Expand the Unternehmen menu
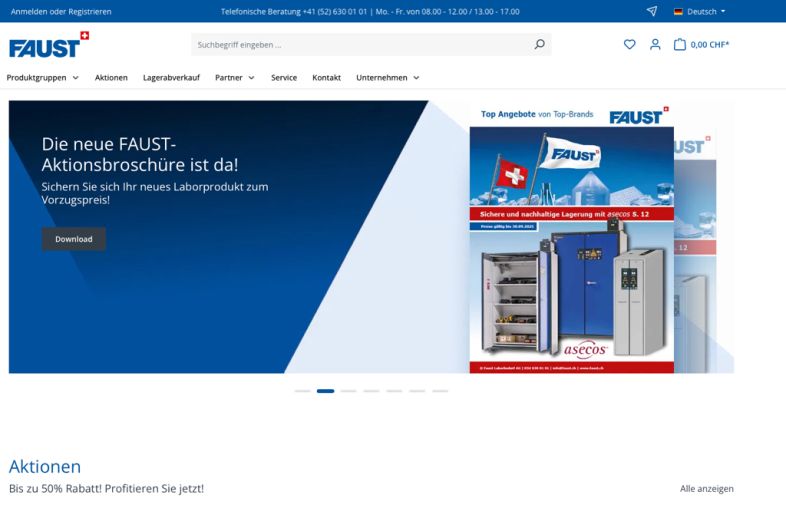Screen dimensions: 786x518 [x=387, y=77]
